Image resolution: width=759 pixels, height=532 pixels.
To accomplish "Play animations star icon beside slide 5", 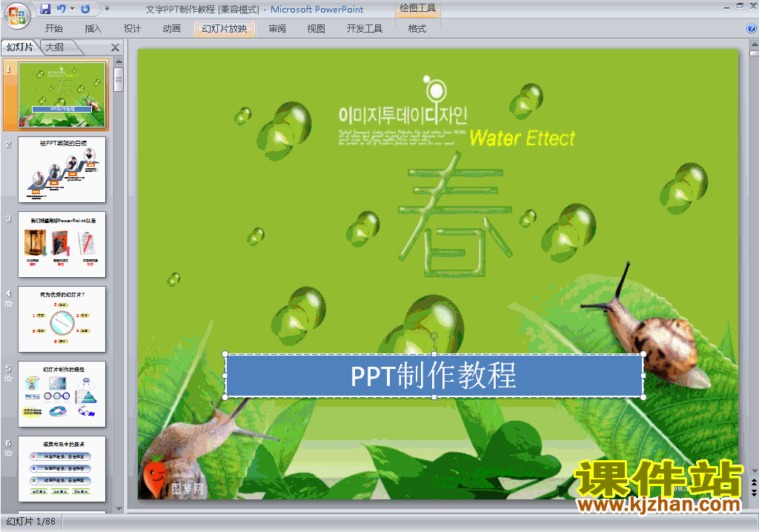I will (8, 378).
